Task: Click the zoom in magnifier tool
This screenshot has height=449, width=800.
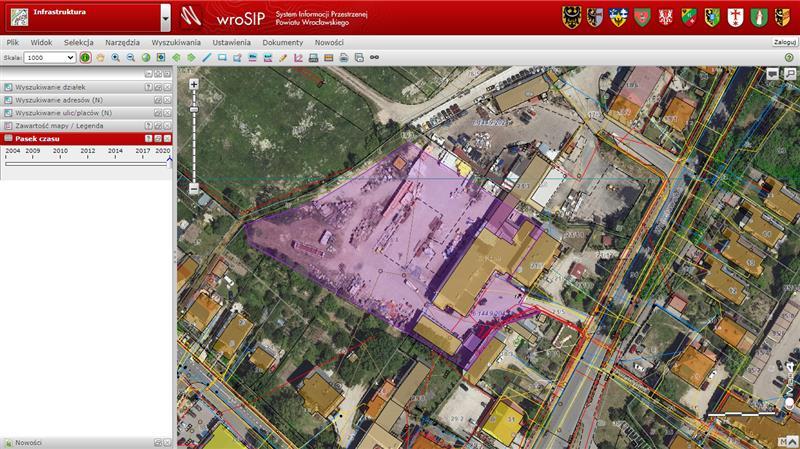Action: pyautogui.click(x=116, y=58)
